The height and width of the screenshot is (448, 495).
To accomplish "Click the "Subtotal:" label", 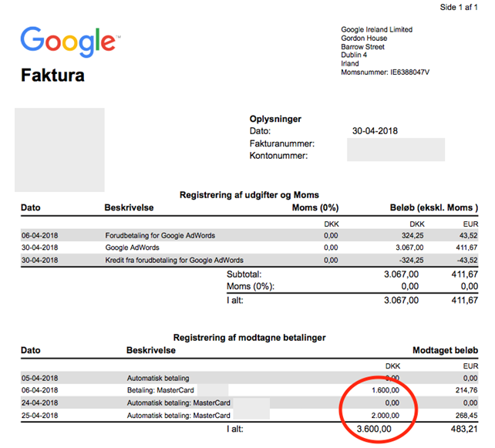I will pos(244,275).
